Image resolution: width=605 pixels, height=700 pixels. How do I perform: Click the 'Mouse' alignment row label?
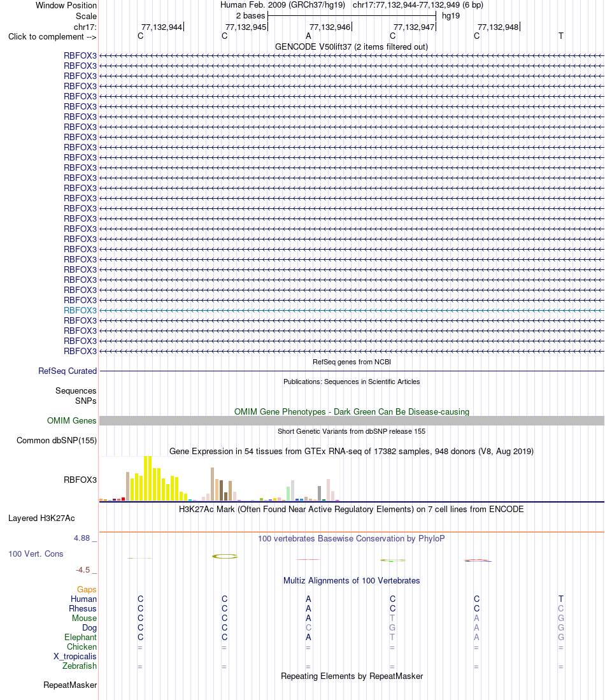[x=85, y=618]
